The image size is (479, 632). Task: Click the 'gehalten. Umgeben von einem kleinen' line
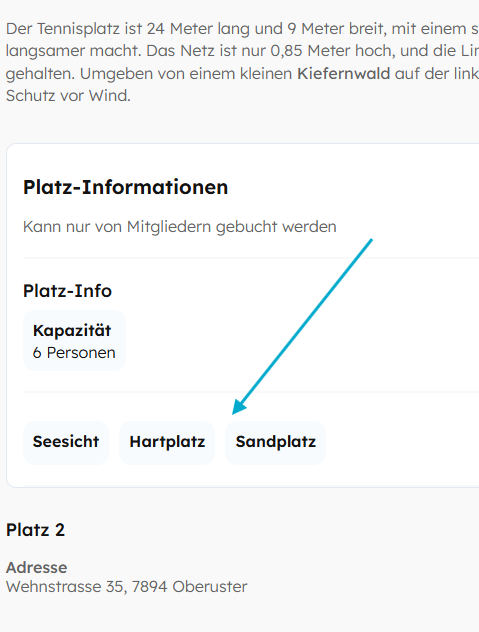click(149, 74)
